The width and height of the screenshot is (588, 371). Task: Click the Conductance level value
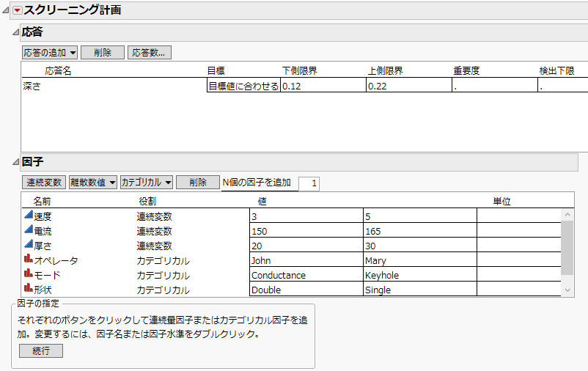(306, 275)
